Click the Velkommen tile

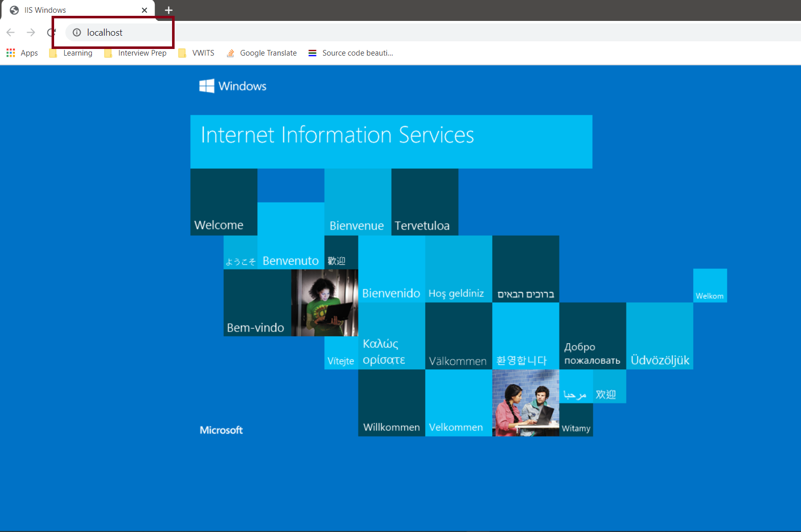tap(458, 403)
